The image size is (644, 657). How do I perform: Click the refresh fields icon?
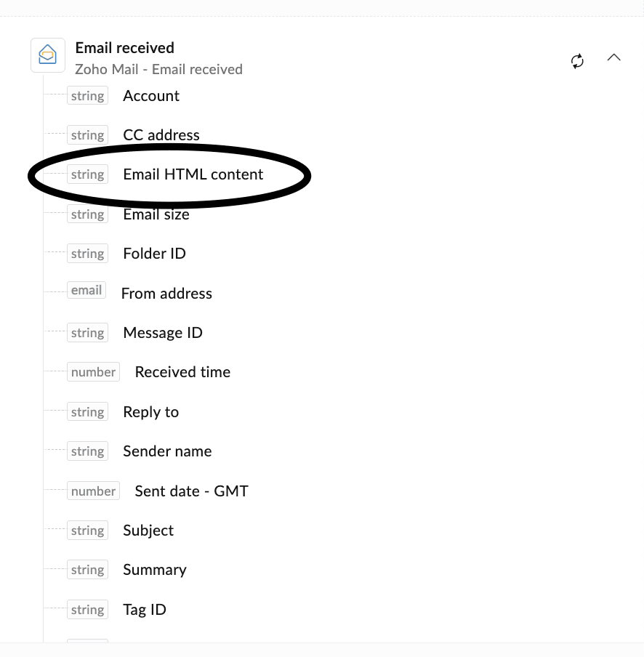[x=577, y=61]
